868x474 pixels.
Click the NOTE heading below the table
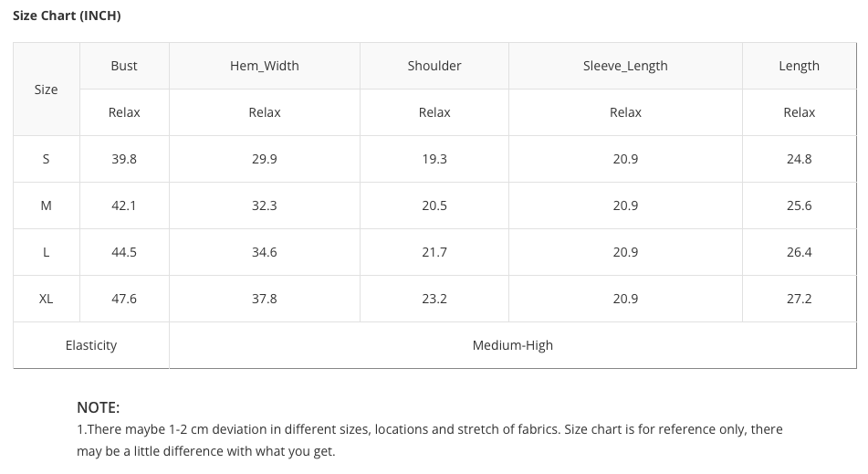click(x=99, y=407)
